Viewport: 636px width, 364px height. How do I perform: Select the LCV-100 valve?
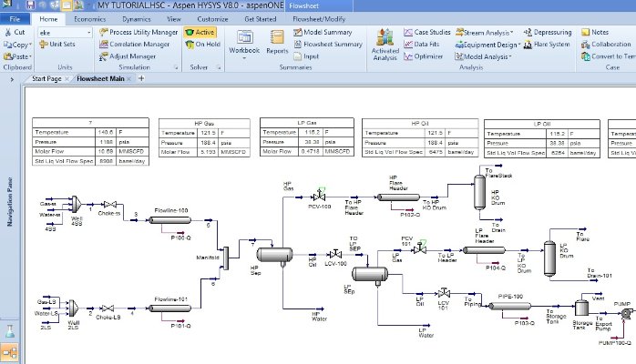tap(335, 254)
